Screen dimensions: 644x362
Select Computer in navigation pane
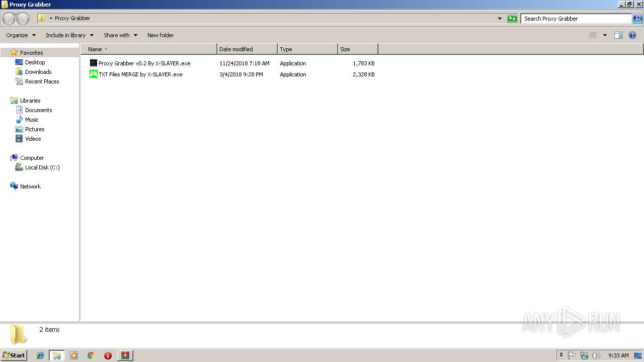[32, 158]
